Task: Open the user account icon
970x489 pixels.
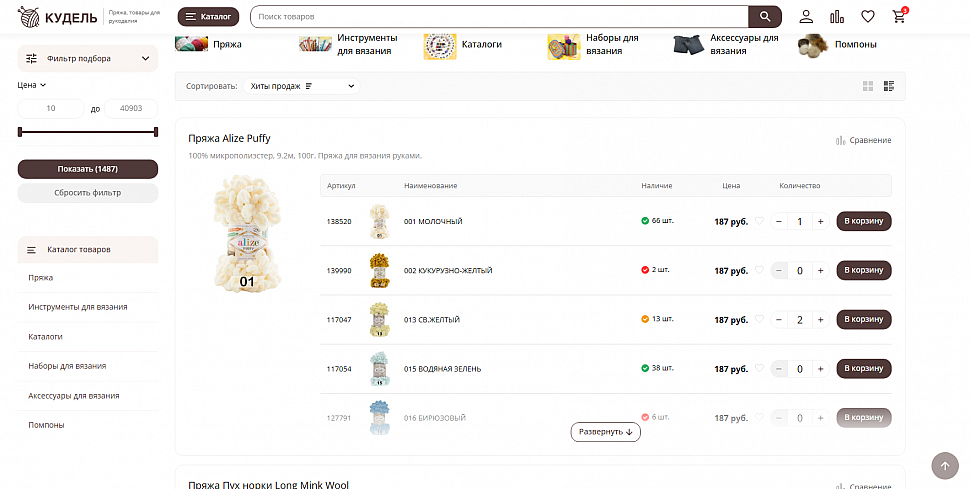Action: point(806,17)
